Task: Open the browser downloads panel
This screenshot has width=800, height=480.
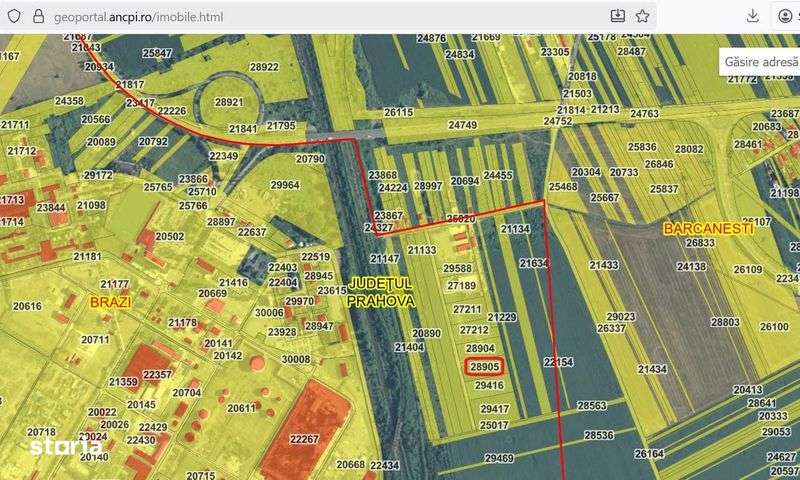Action: [x=753, y=16]
